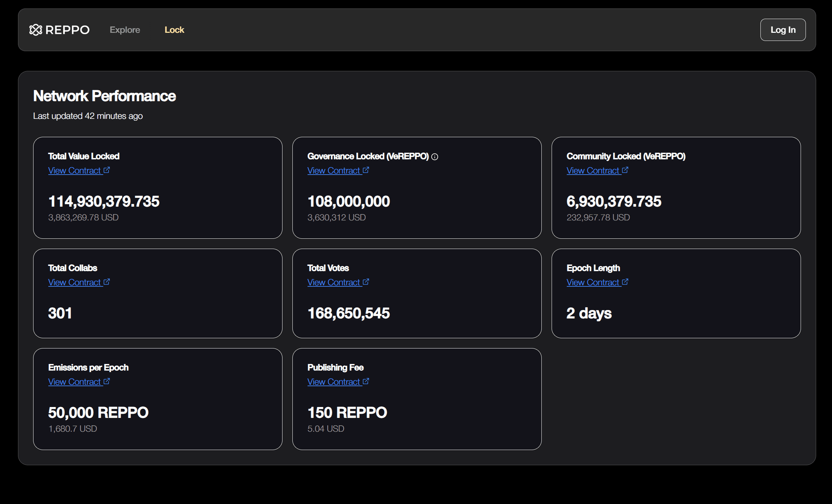The image size is (832, 504).
Task: Click external-link icon under Total Votes
Action: click(x=366, y=282)
